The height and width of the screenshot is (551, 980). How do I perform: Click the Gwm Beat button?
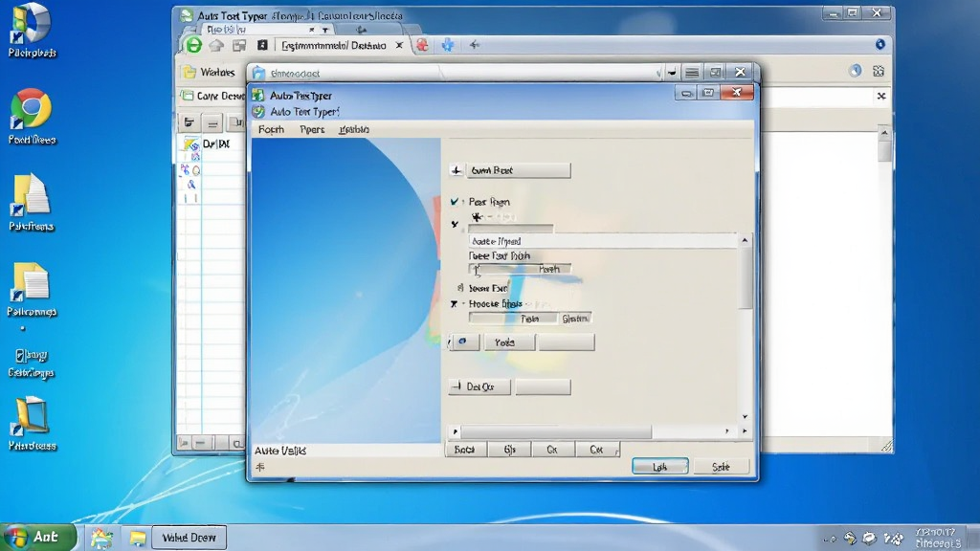518,170
